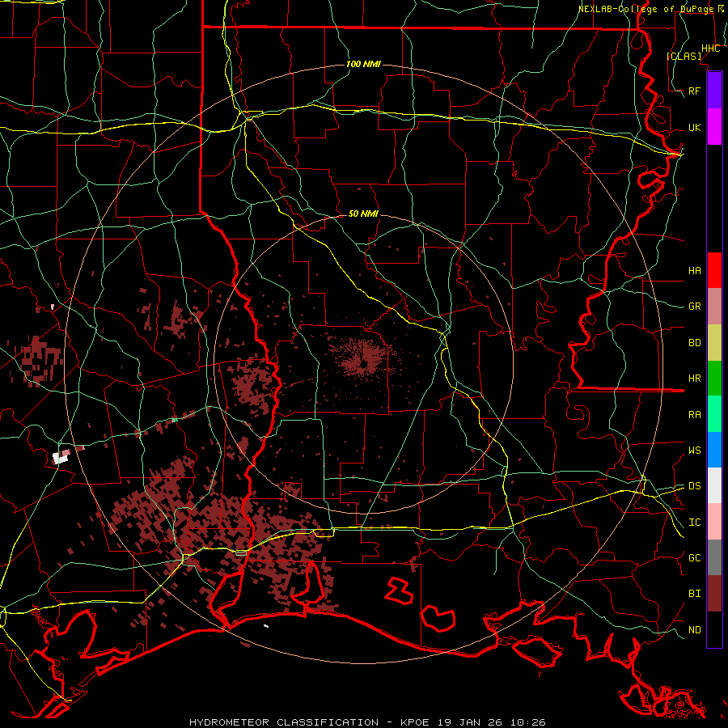Click the KPOE station identifier

416,722
